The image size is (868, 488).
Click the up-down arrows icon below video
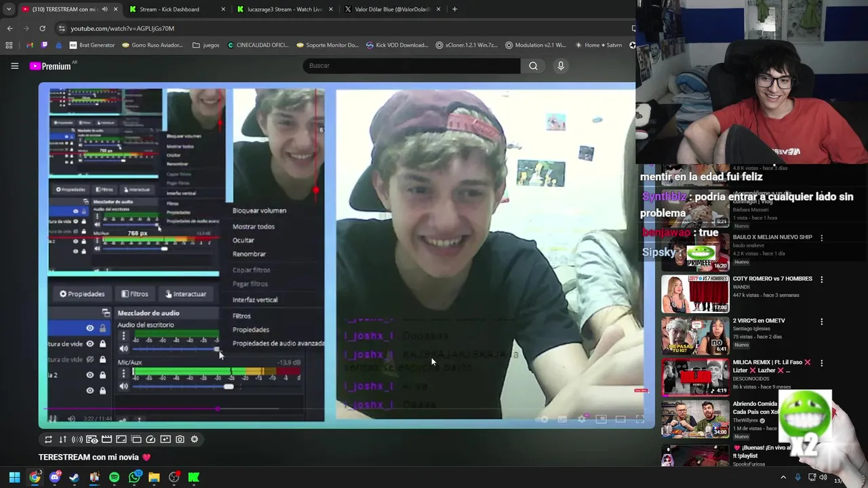tap(63, 439)
